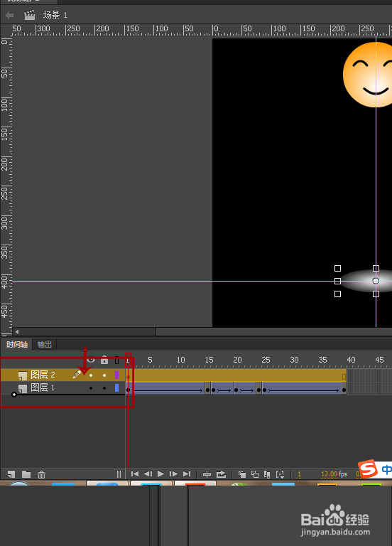Switch to the 时间轴 tab

pyautogui.click(x=17, y=344)
